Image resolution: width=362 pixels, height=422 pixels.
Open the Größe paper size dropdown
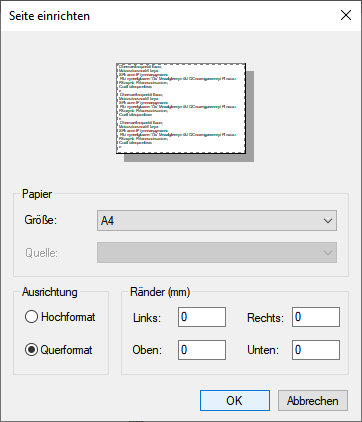pos(217,221)
